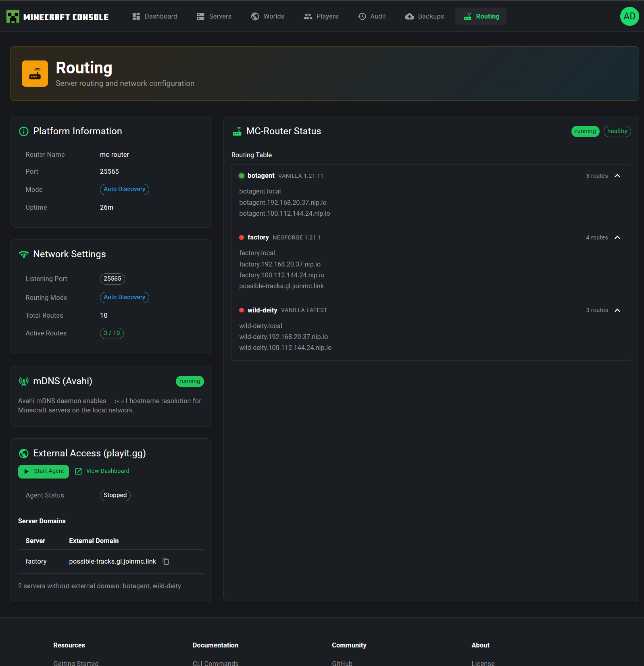Screen dimensions: 644x666
Task: Click the wild-deity red status dot
Action: pyautogui.click(x=242, y=310)
